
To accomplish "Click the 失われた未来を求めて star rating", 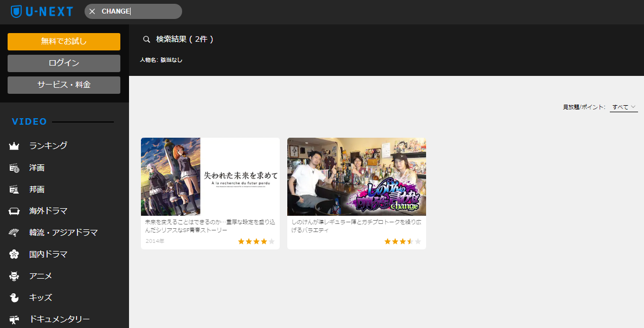I will click(x=256, y=241).
